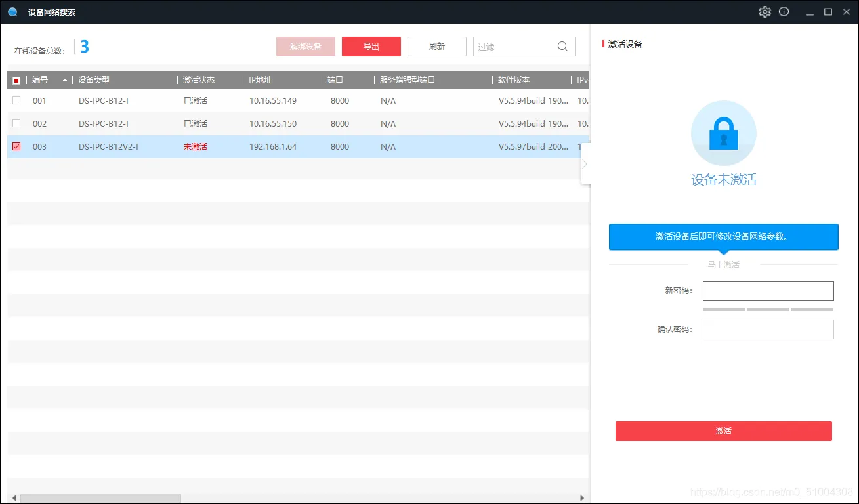859x504 pixels.
Task: Click the 激活状态 column header
Action: tap(210, 80)
